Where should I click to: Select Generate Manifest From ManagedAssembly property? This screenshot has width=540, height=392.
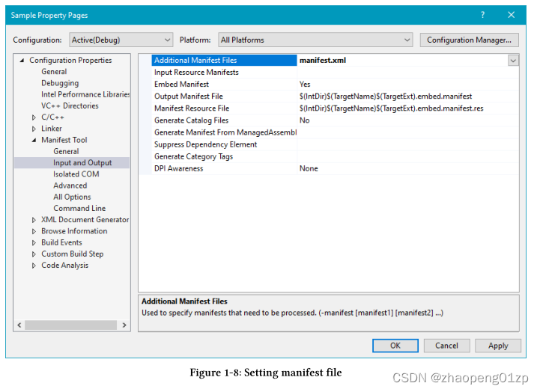(x=225, y=132)
